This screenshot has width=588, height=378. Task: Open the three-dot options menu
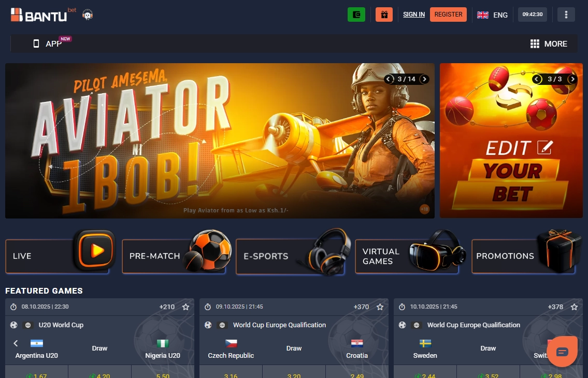[x=566, y=14]
